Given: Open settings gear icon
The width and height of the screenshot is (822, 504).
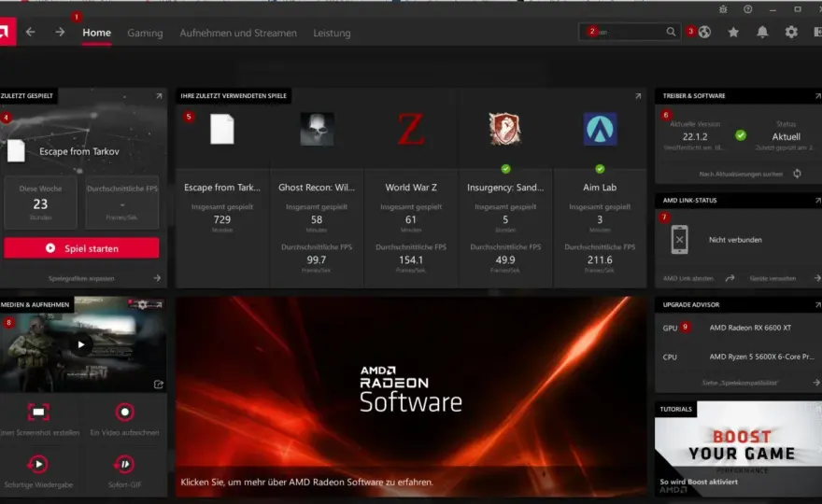Looking at the screenshot, I should 791,33.
